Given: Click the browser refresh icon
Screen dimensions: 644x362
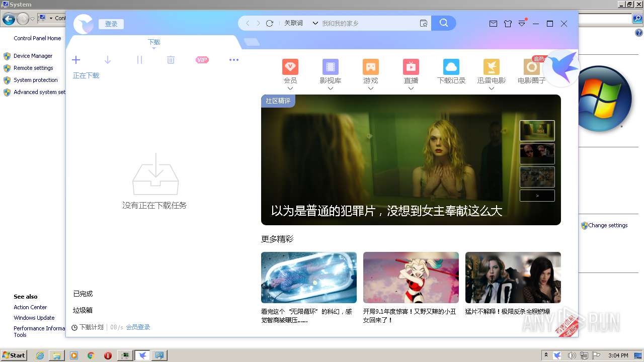Looking at the screenshot, I should (270, 23).
